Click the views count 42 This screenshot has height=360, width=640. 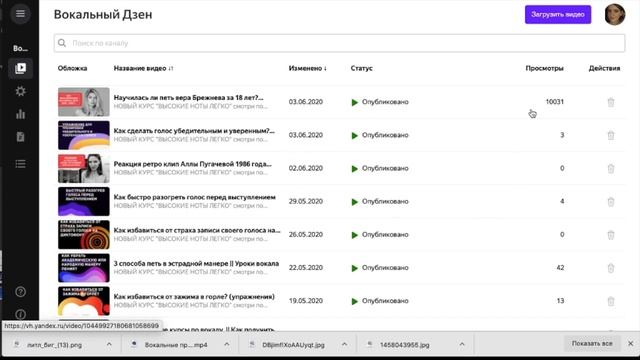[560, 268]
